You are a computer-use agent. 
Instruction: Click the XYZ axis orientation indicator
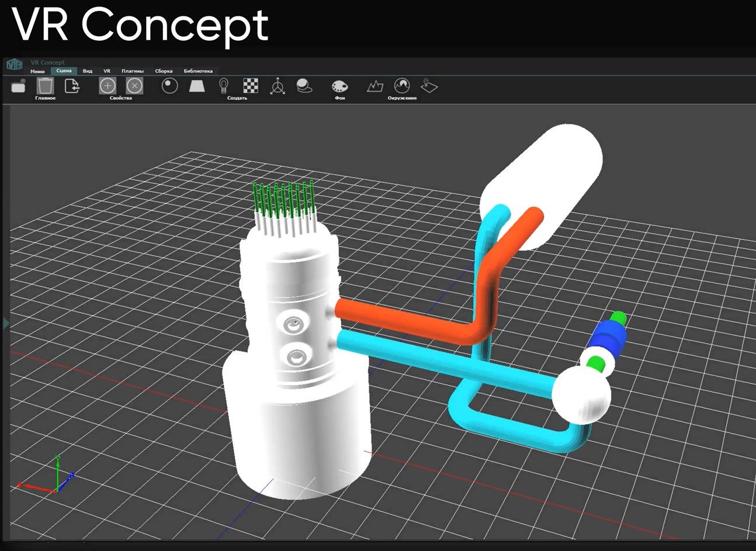pyautogui.click(x=47, y=474)
